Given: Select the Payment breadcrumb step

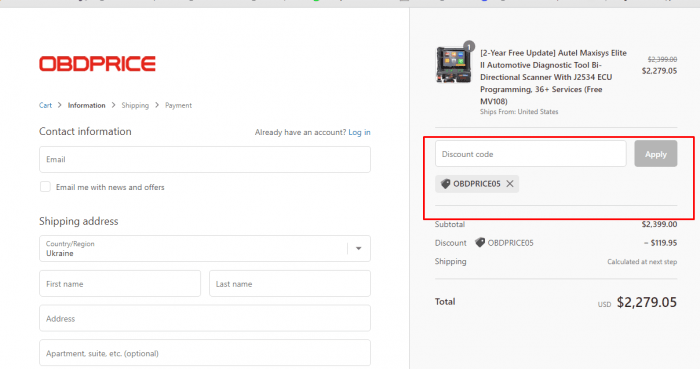Looking at the screenshot, I should pyautogui.click(x=178, y=105).
